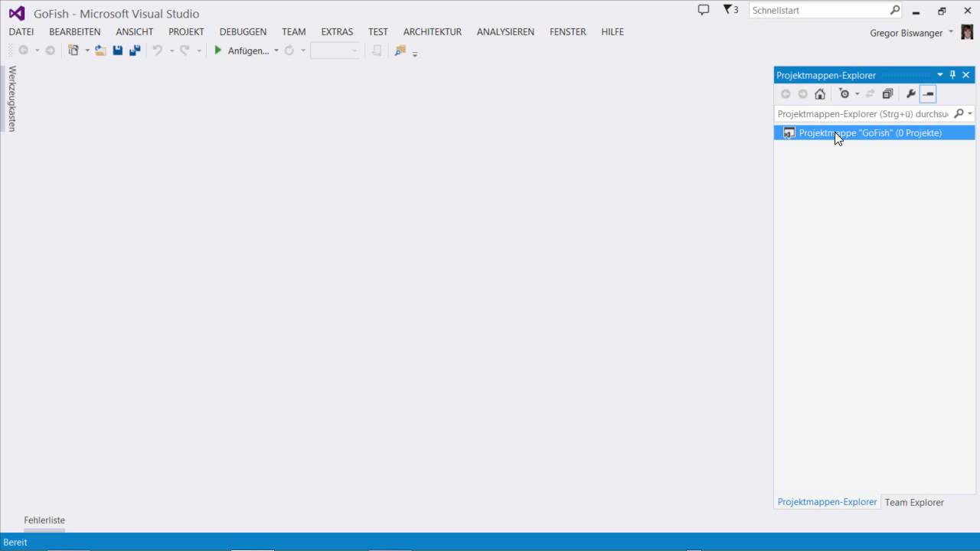
Task: Click the greyed page icon in toolbar
Action: coord(376,51)
